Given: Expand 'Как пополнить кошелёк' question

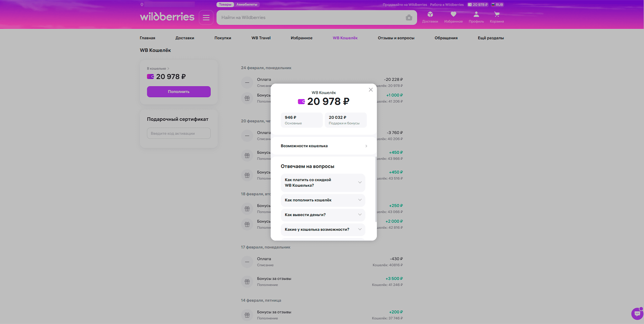Looking at the screenshot, I should click(x=323, y=200).
